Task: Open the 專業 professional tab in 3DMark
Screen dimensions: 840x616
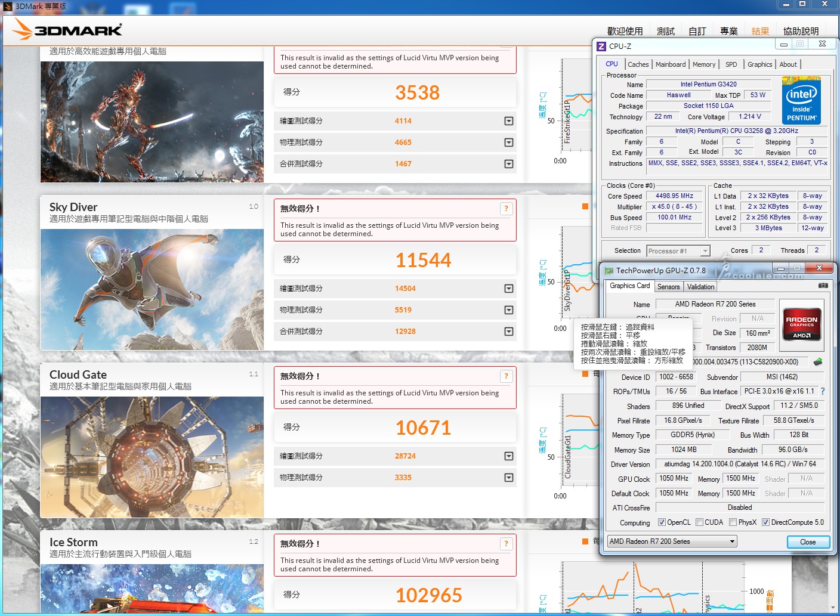Action: (x=729, y=31)
